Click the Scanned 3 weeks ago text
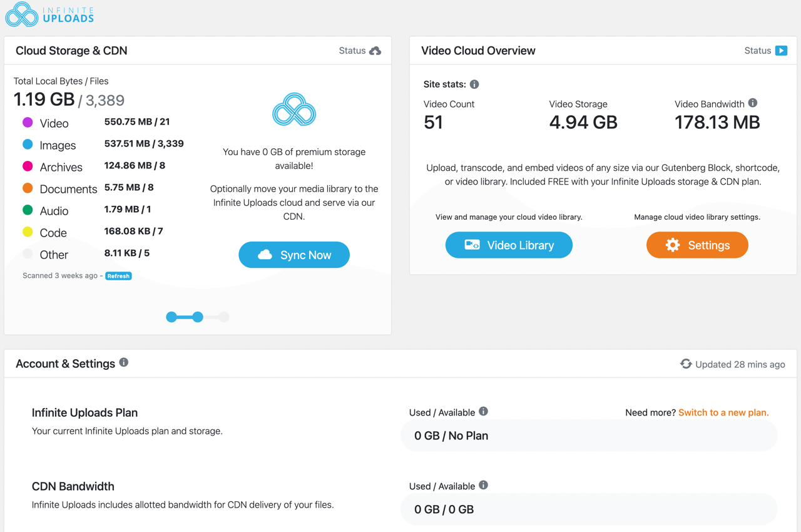 point(60,276)
